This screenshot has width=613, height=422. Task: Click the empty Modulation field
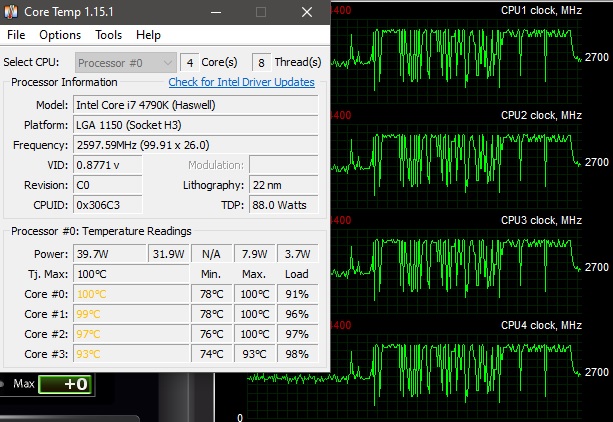point(283,165)
